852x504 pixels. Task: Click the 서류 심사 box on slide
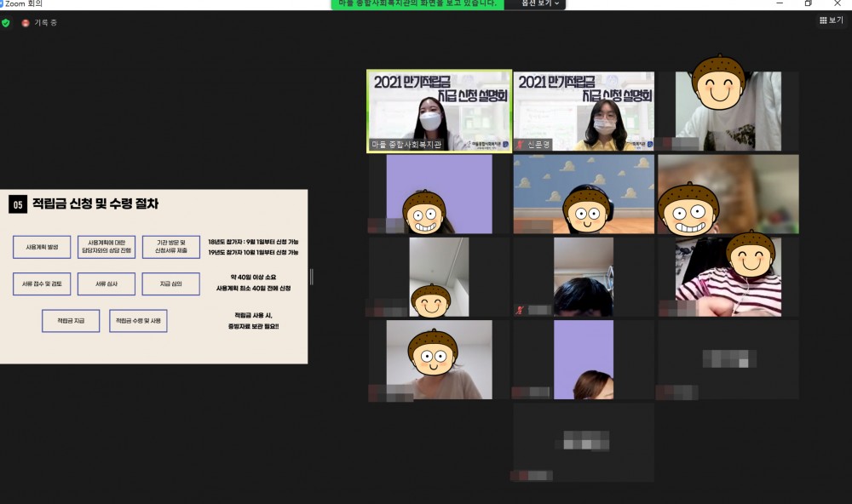click(106, 283)
